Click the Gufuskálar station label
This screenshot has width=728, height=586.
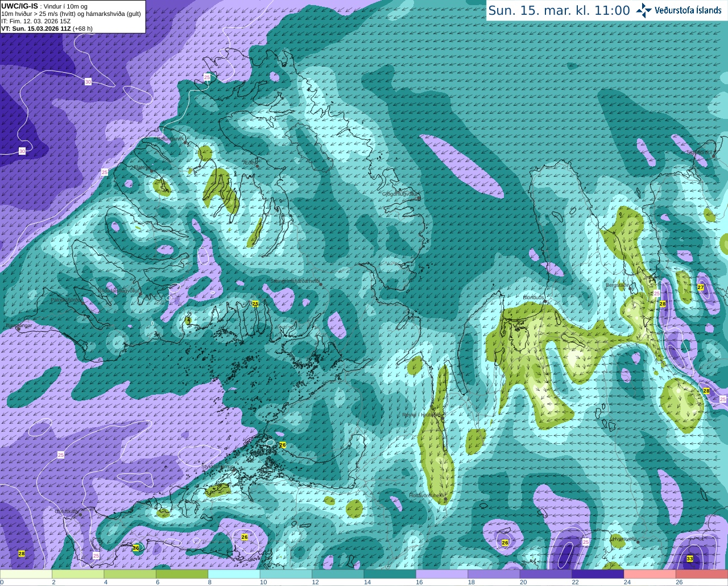click(x=67, y=511)
